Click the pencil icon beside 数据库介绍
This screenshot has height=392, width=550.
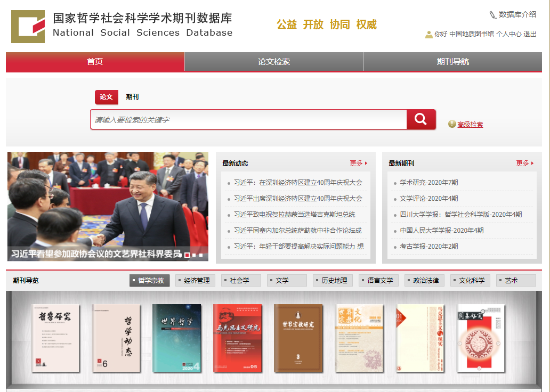(x=492, y=15)
